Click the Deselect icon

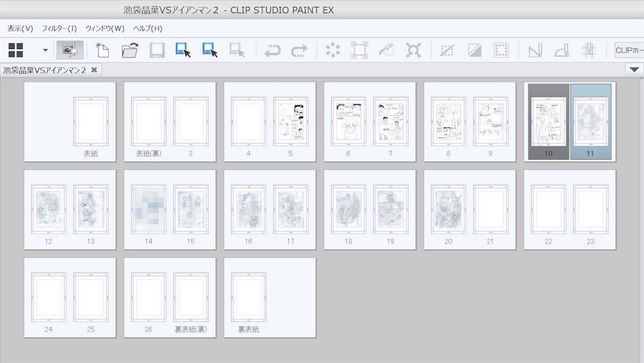coord(447,50)
